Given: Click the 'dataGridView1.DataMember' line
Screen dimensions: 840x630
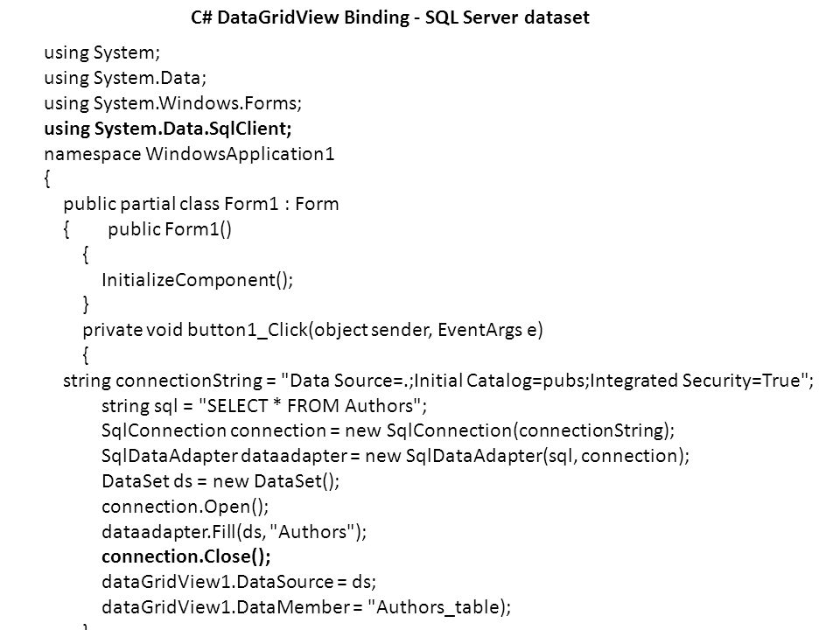Looking at the screenshot, I should tap(306, 607).
